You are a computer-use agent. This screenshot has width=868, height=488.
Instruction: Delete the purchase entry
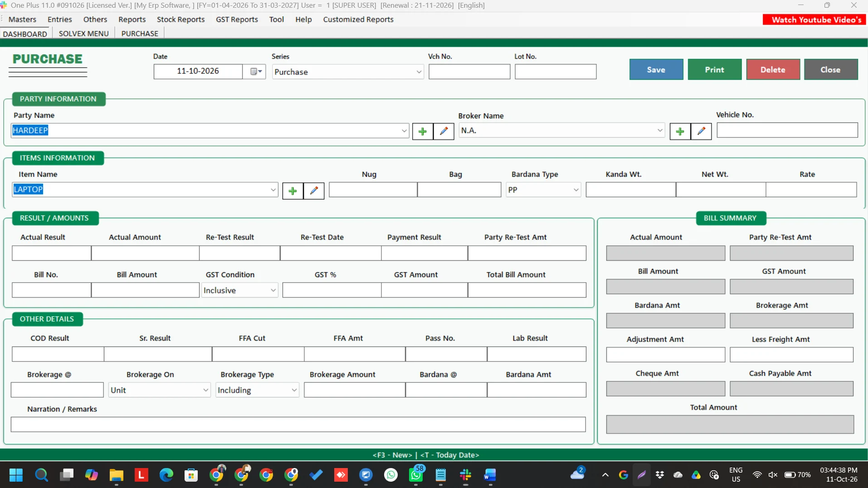click(x=773, y=69)
